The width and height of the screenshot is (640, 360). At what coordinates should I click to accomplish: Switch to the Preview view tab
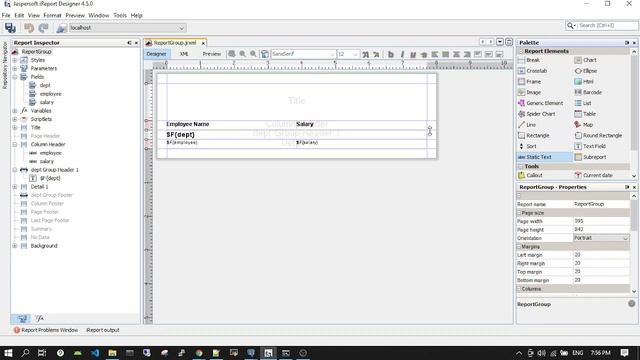click(x=211, y=54)
